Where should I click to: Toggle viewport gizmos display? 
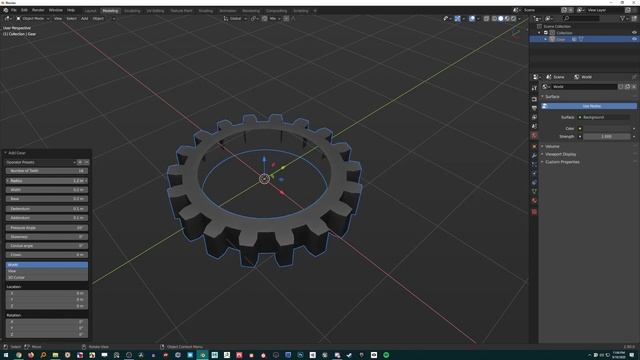pos(458,18)
